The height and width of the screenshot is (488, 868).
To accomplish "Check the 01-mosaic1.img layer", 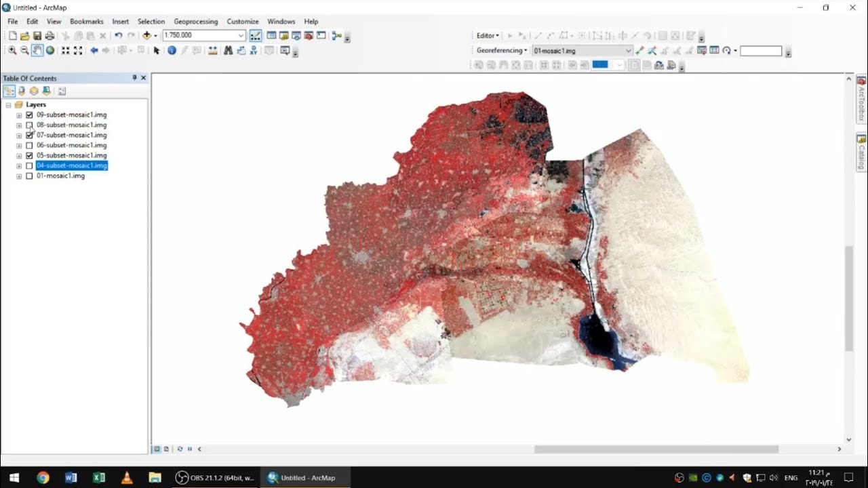I will (x=29, y=176).
